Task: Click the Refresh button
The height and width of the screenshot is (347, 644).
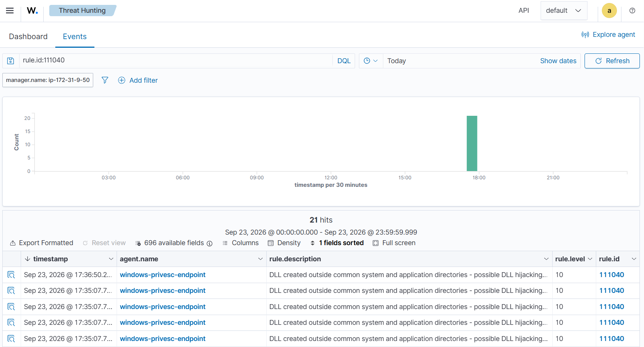Action: tap(612, 61)
